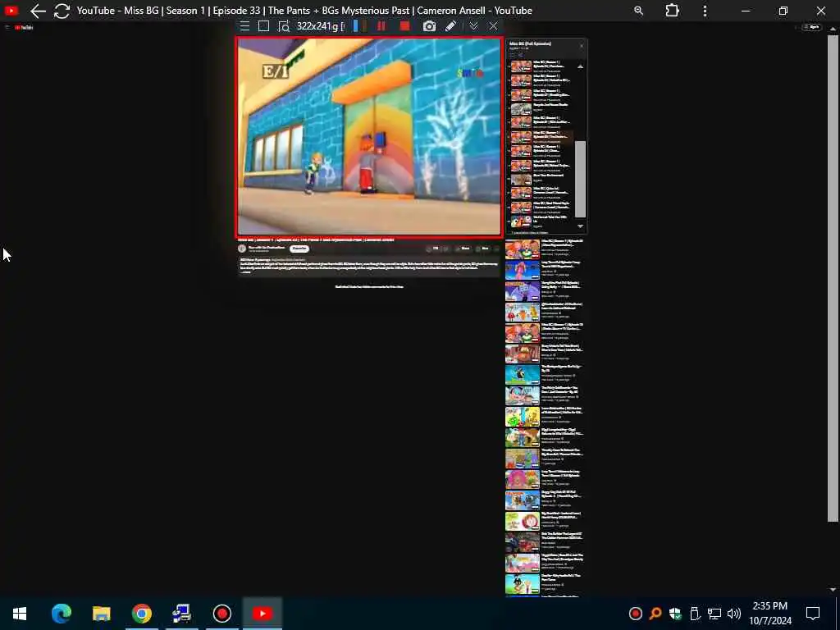This screenshot has height=630, width=840.
Task: Click the zoom magnifier icon in the title bar
Action: pos(638,11)
